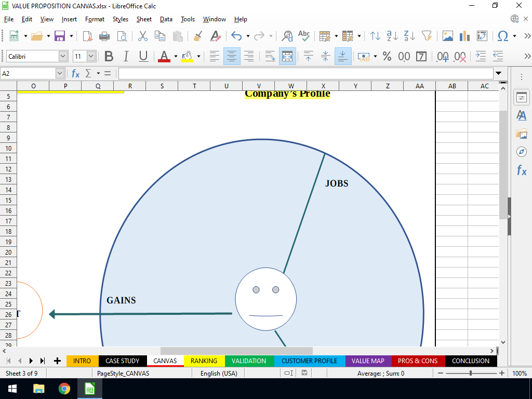Click the AutoFilter funnel icon

click(x=427, y=36)
